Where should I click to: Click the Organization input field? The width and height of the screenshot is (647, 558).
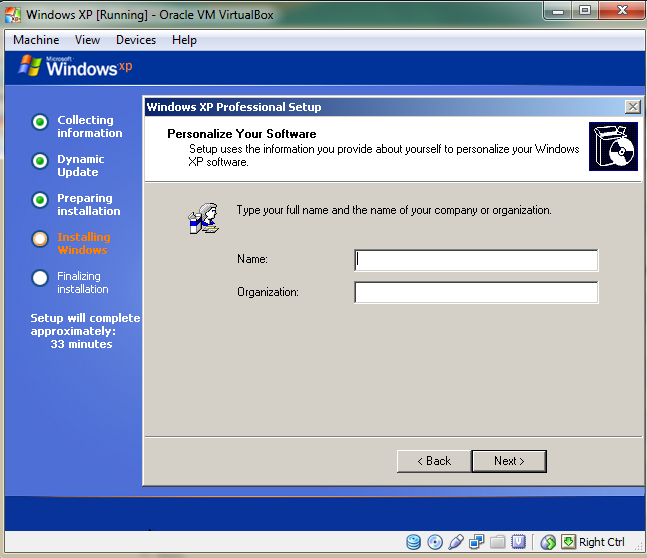pos(476,292)
